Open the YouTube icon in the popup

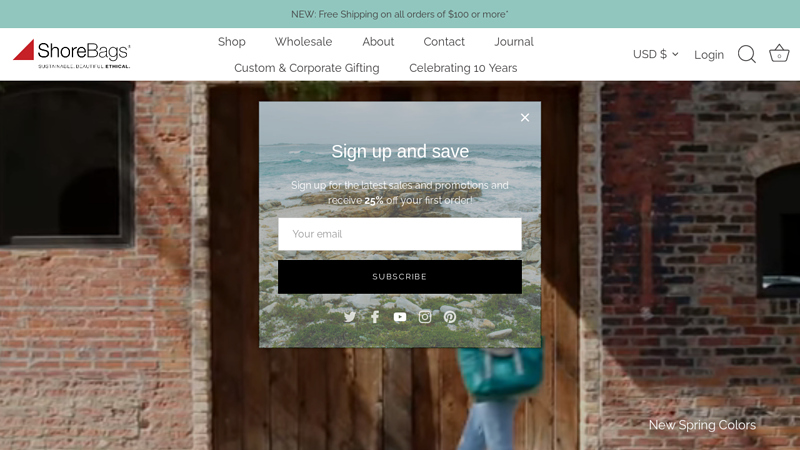pos(400,317)
